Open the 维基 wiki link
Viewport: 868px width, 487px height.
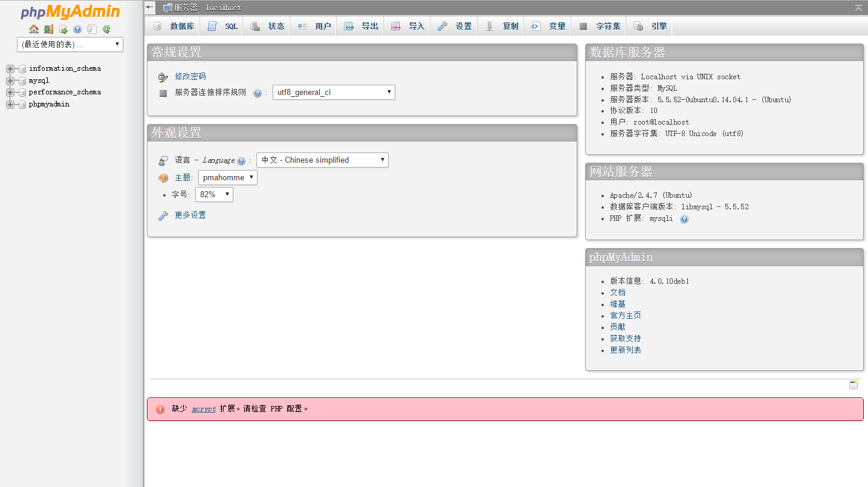618,304
